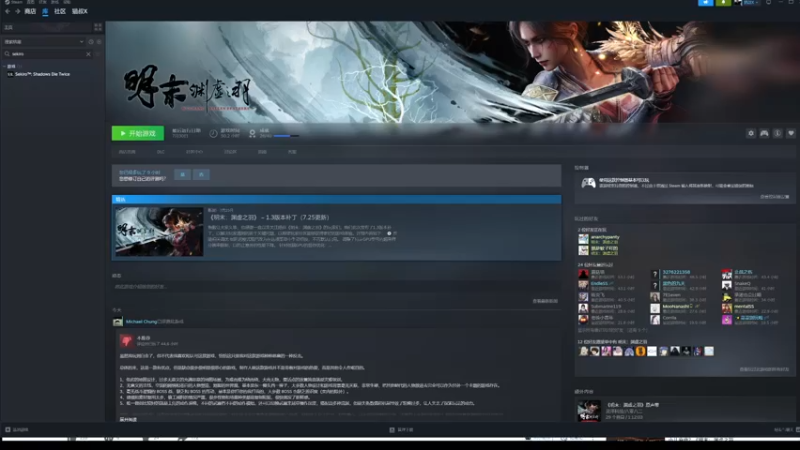
Task: Open the 1.3版本补丁 news headline
Action: point(270,217)
